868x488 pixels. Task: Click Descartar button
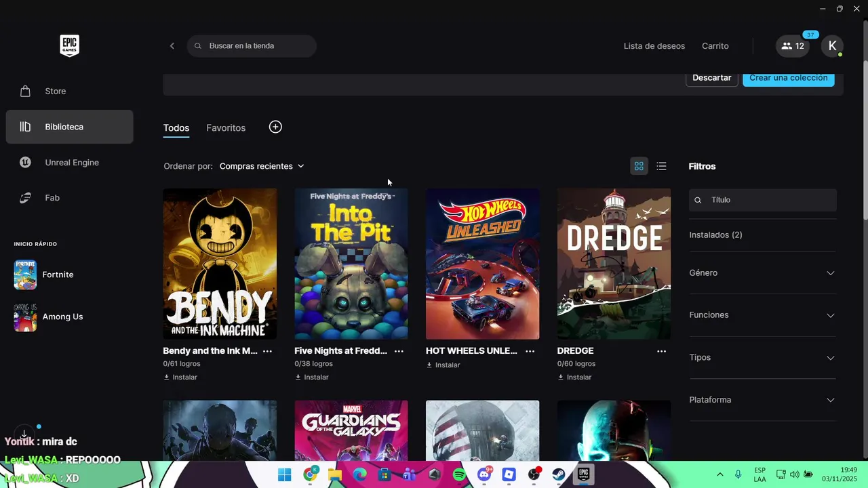pyautogui.click(x=712, y=78)
